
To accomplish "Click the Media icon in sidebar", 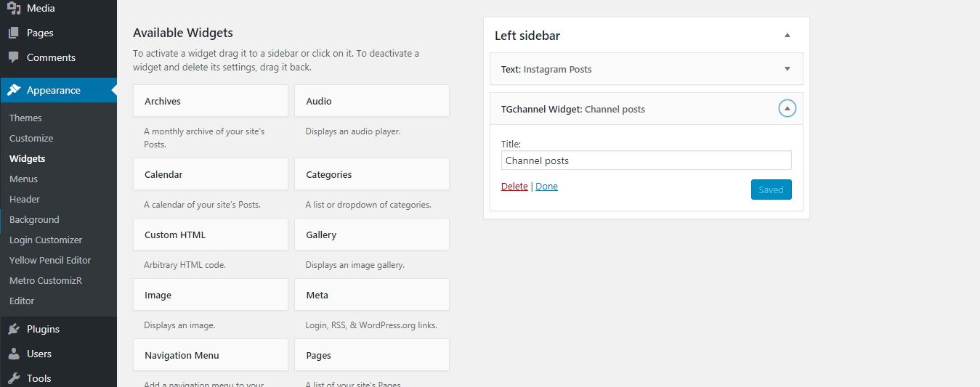I will (14, 9).
